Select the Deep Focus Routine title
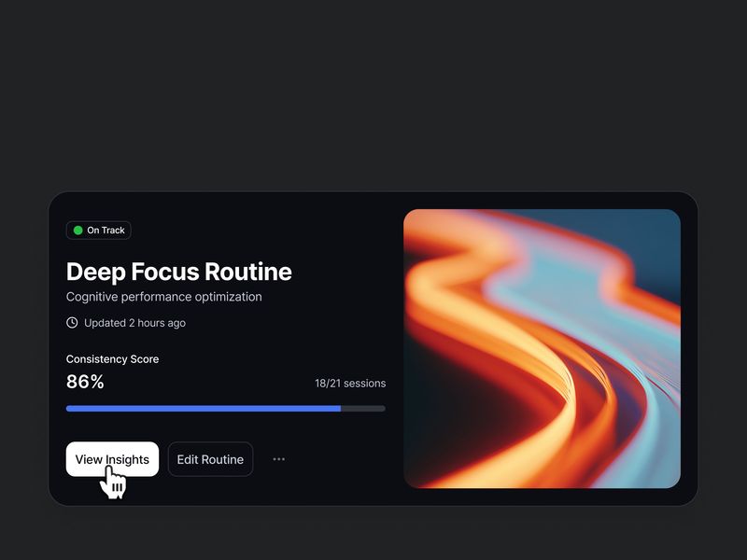747x560 pixels. [x=177, y=272]
